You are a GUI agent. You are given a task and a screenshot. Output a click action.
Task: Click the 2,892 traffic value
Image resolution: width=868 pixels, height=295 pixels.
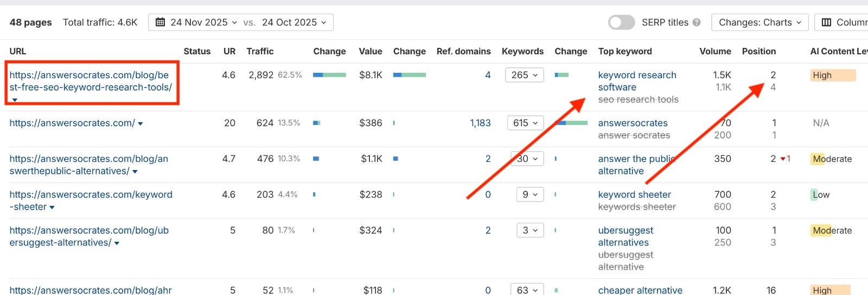(261, 75)
